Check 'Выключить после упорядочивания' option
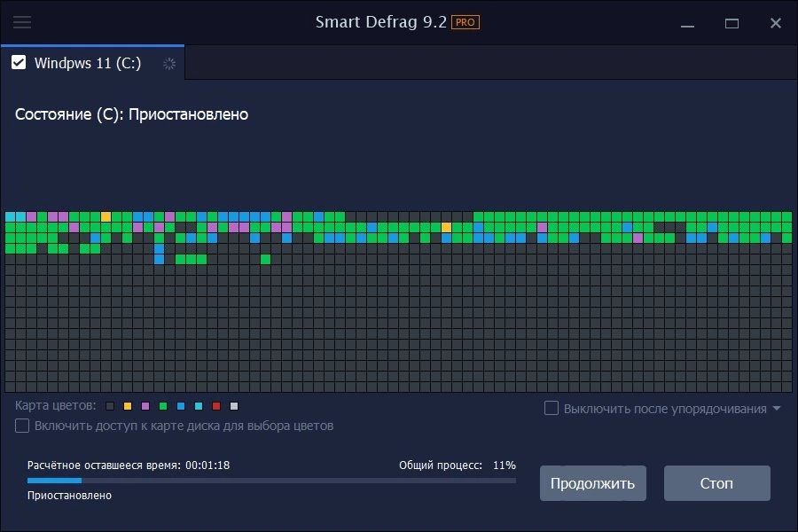 552,408
